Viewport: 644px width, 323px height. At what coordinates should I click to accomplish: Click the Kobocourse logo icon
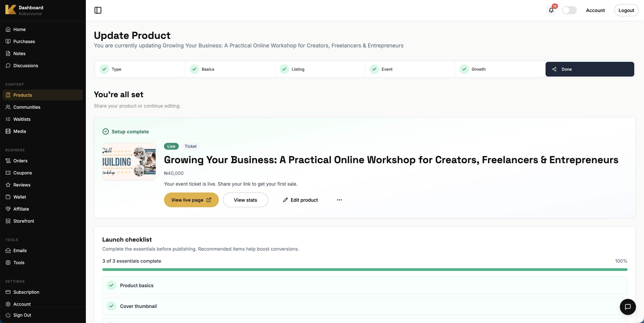11,10
